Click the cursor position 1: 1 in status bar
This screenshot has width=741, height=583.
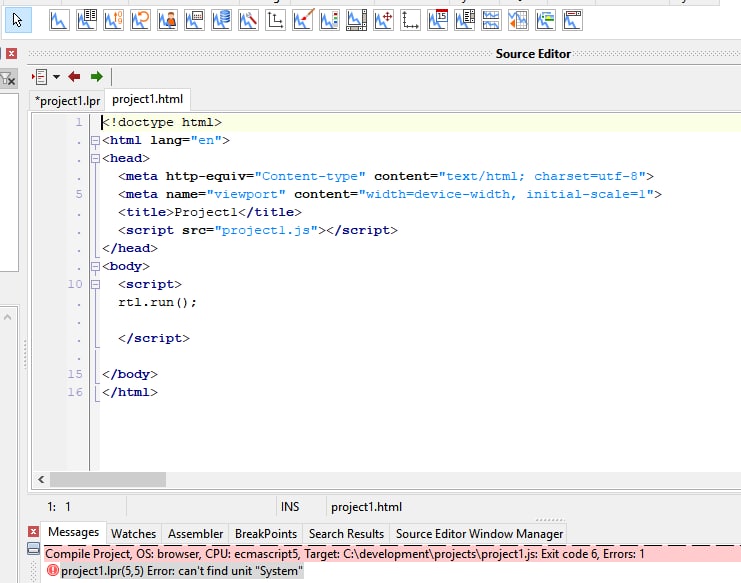click(x=59, y=507)
